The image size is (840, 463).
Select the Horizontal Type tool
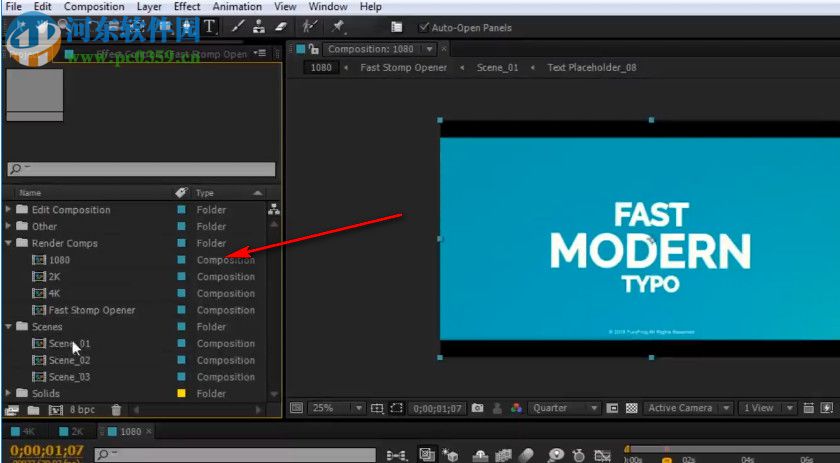coord(210,27)
